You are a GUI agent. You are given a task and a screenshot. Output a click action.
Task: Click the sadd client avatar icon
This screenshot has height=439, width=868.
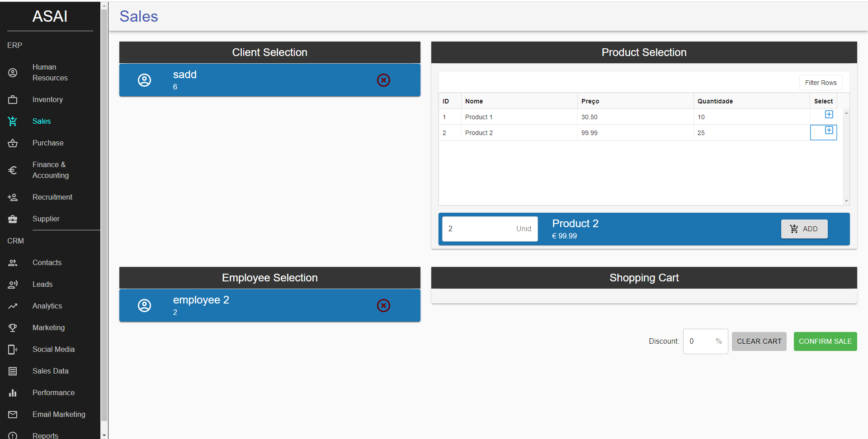(144, 80)
